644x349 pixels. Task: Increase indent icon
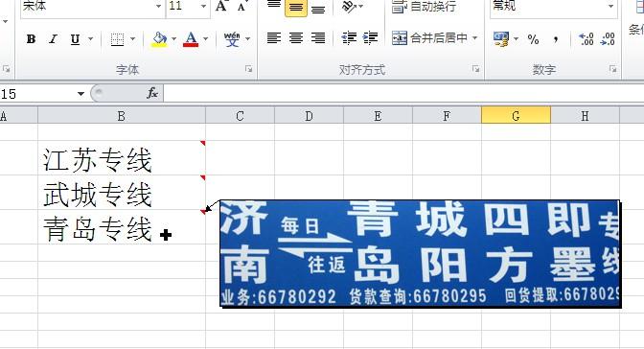tap(371, 38)
